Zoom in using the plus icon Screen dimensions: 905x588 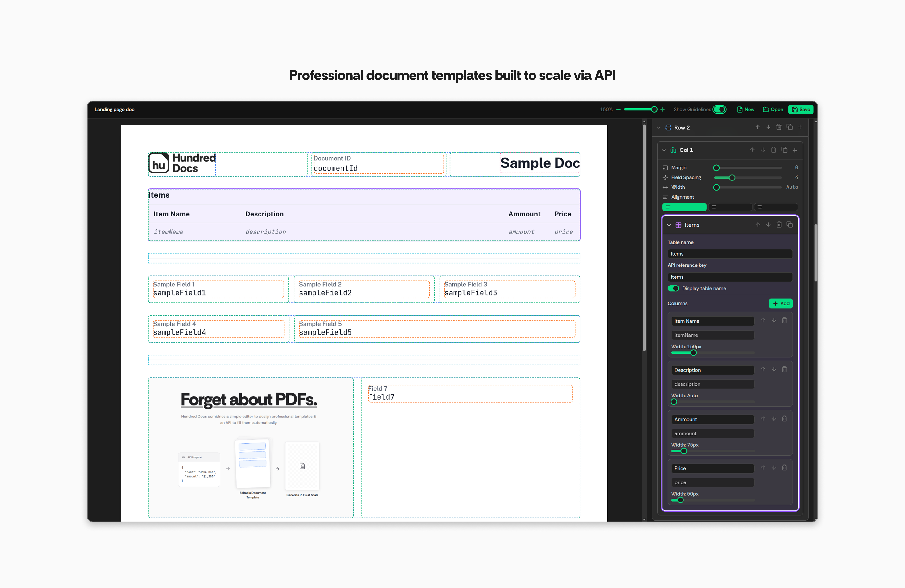662,110
